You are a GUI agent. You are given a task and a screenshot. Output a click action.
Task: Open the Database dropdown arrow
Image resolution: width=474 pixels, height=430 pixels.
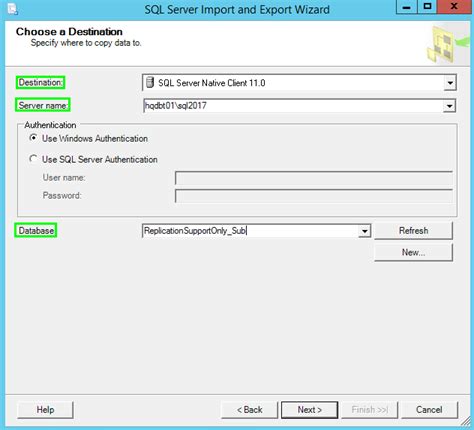pos(365,231)
